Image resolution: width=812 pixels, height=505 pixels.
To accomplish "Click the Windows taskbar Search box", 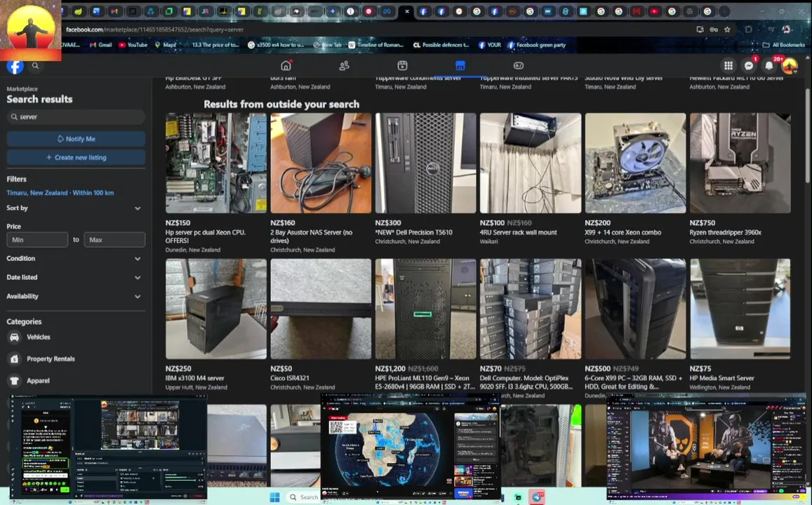I will click(x=305, y=497).
